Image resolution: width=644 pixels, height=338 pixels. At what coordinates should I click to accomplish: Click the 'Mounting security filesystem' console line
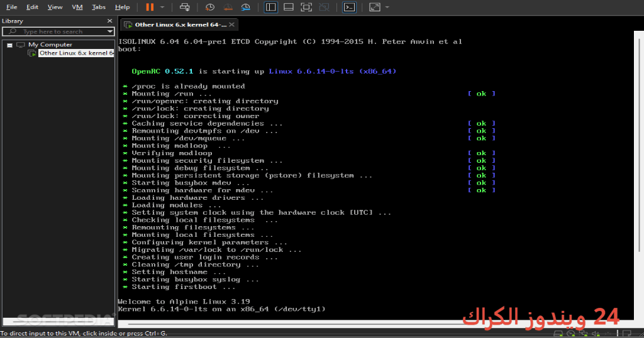[x=203, y=160]
